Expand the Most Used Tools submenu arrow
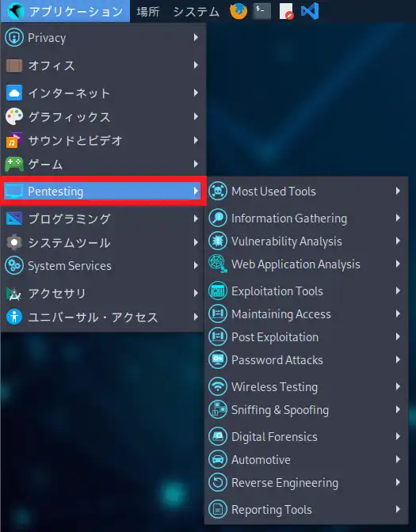Screen dimensions: 416x532 tap(398, 191)
